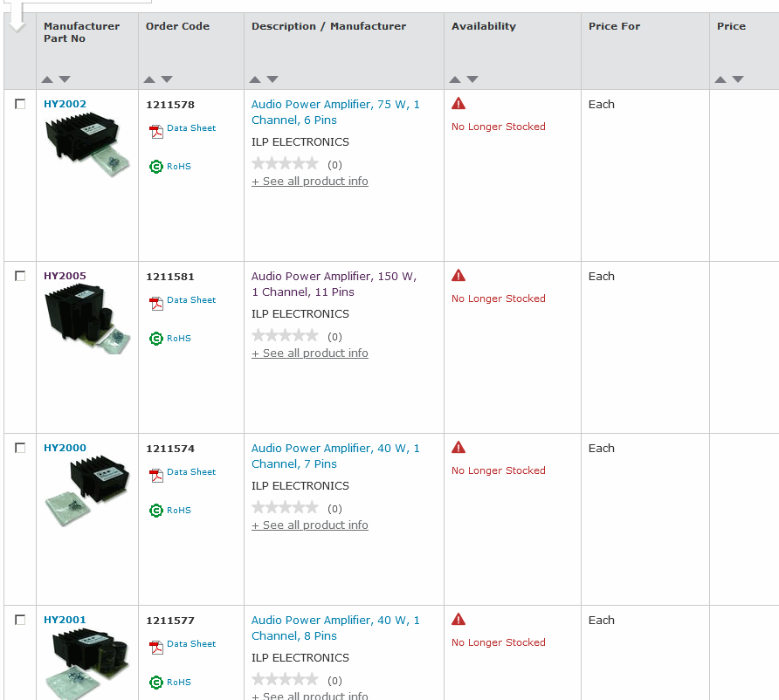Select the HY2005 row checkbox
The image size is (779, 700).
(20, 276)
